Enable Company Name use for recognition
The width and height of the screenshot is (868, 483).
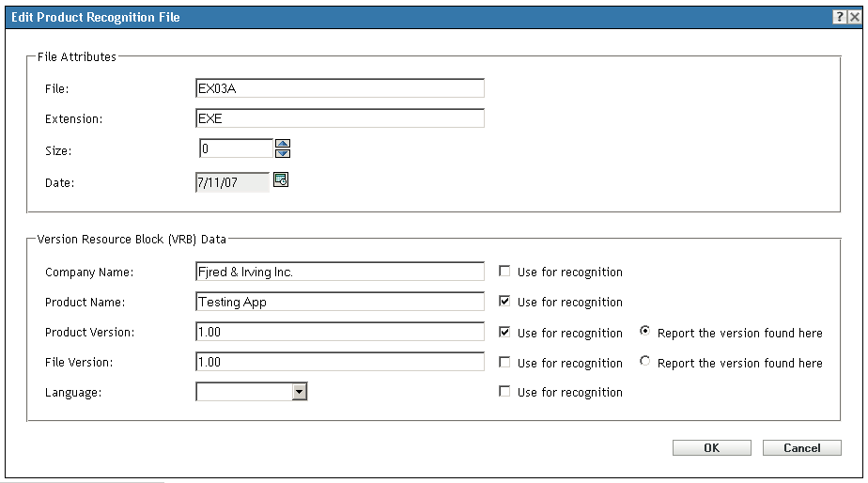click(505, 272)
